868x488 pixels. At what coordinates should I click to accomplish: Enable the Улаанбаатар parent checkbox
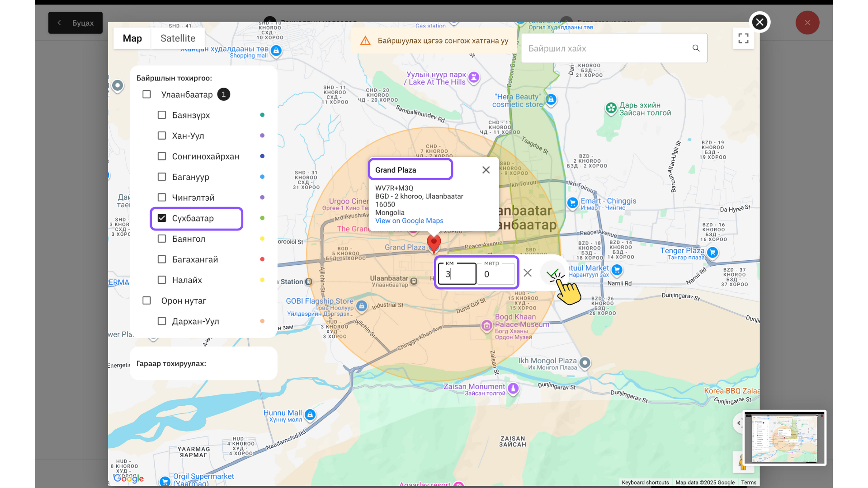point(146,94)
